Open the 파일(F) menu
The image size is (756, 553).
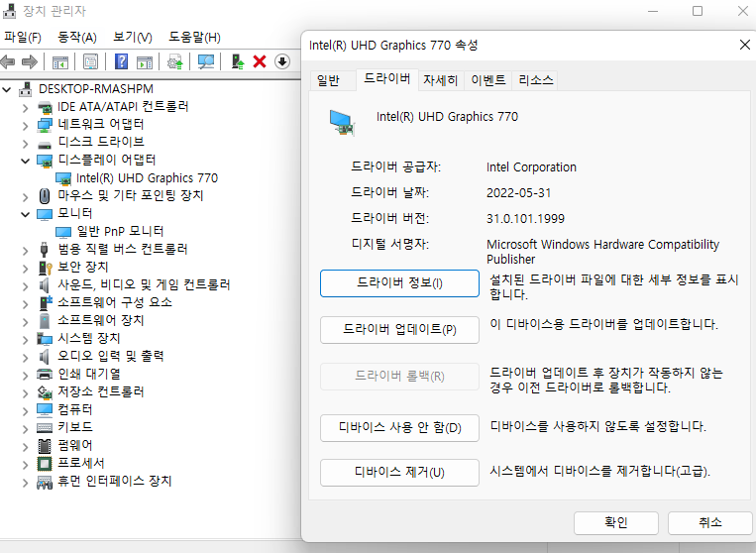pos(23,37)
